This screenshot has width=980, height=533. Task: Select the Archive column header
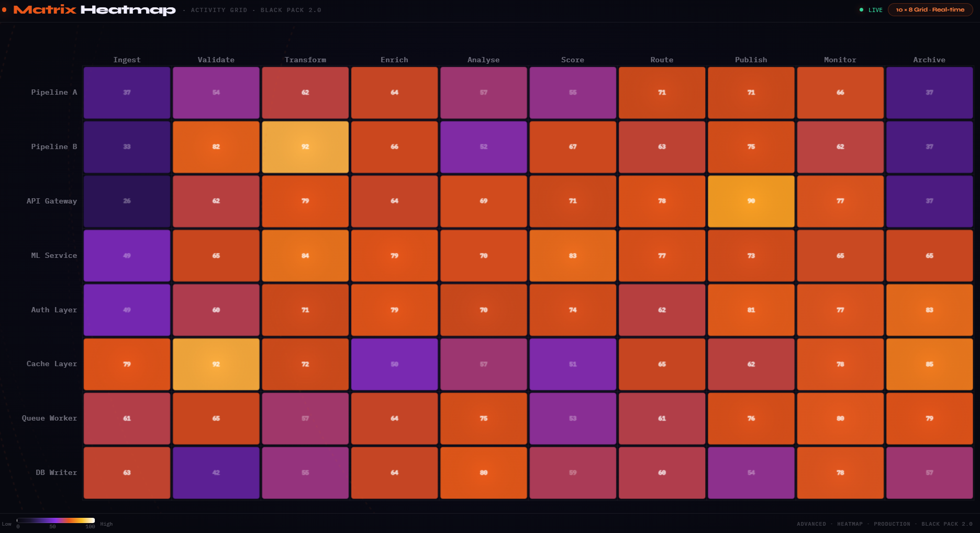(x=929, y=60)
